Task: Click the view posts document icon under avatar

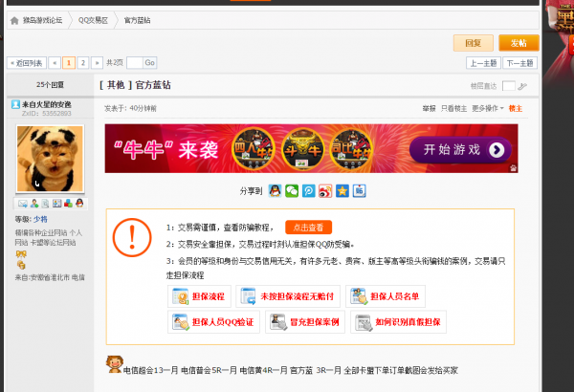Action: click(x=45, y=204)
